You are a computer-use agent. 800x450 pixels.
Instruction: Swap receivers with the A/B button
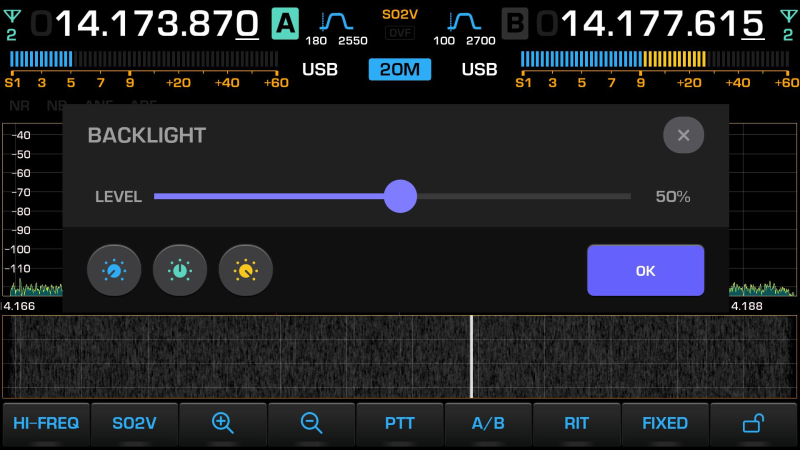point(488,423)
